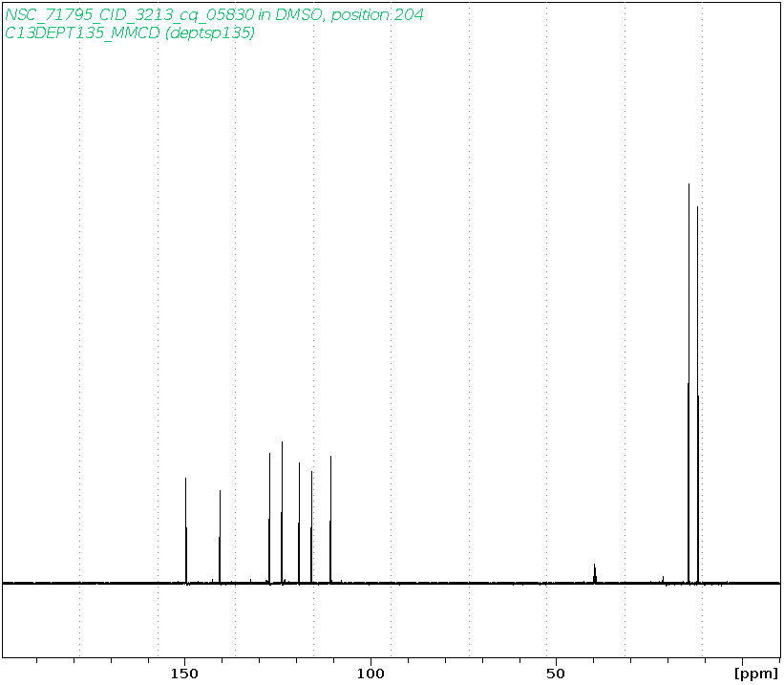Click the spectrum title line starting NSC_71795
The height and width of the screenshot is (685, 784).
click(x=214, y=15)
